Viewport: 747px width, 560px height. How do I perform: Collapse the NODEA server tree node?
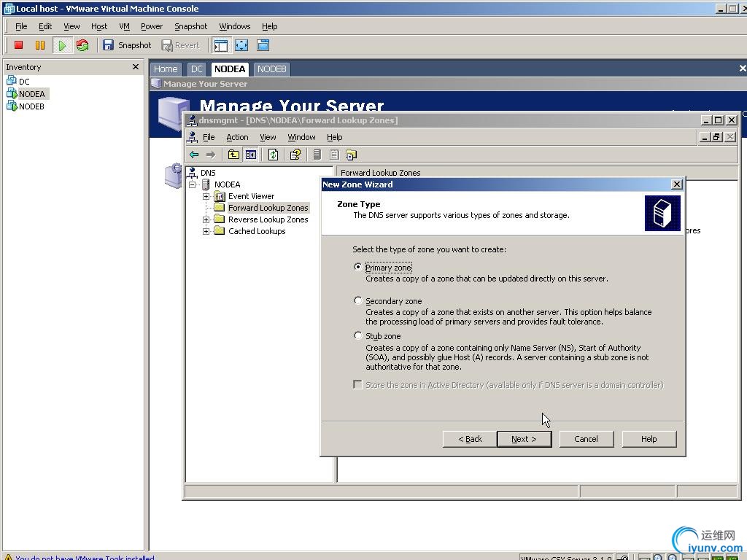coord(192,184)
